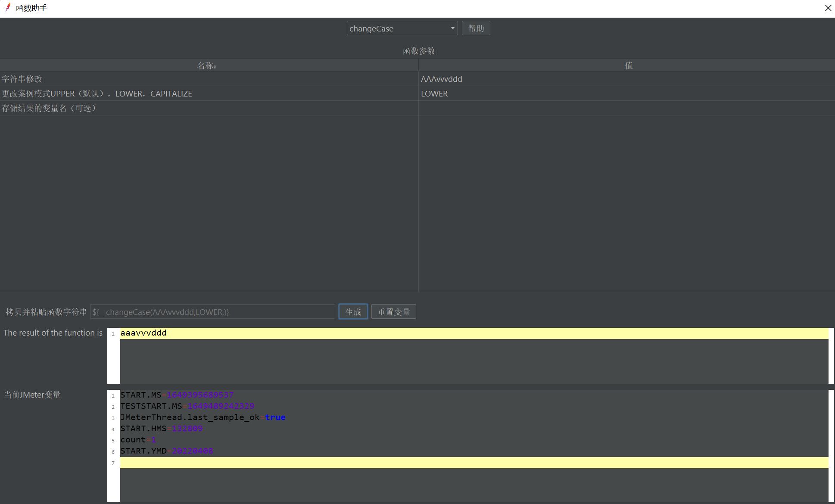Open the changeCase function dropdown
This screenshot has height=504, width=835.
pos(402,28)
